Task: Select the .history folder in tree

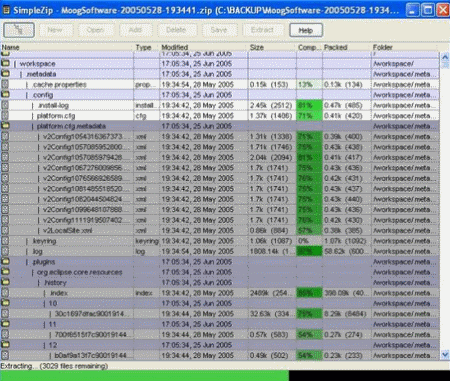Action: pyautogui.click(x=55, y=283)
